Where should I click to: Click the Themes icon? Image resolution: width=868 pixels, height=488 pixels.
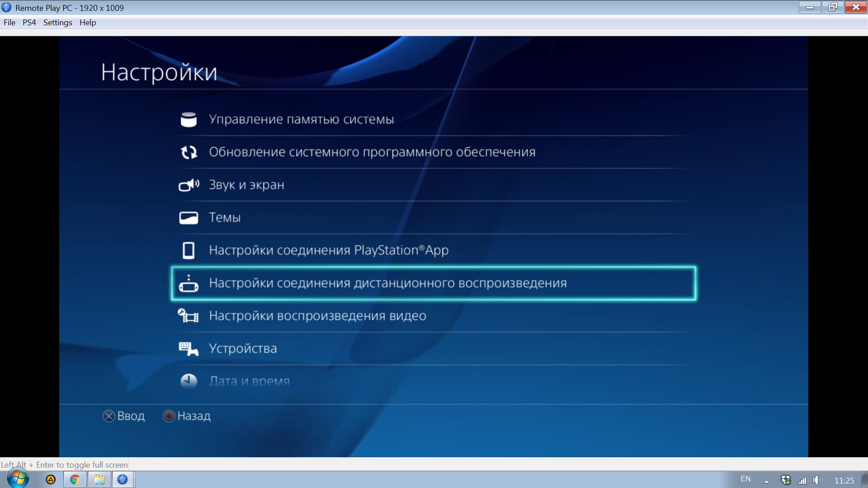189,218
